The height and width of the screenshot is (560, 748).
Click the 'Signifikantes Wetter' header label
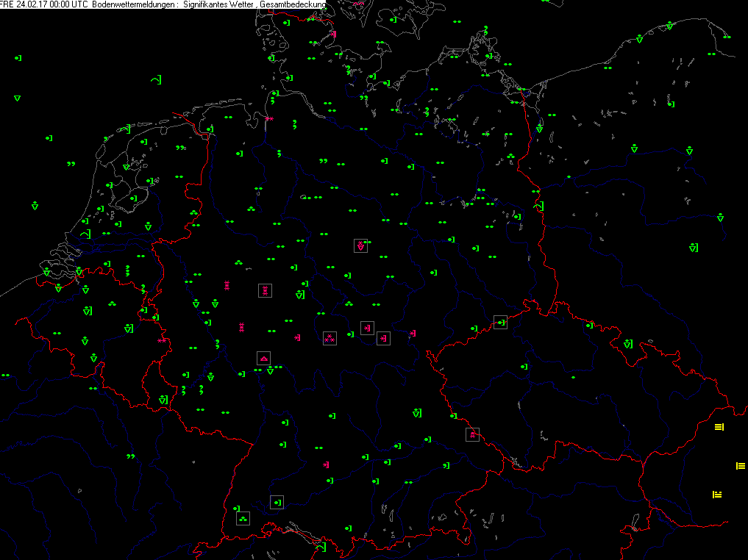coord(218,5)
